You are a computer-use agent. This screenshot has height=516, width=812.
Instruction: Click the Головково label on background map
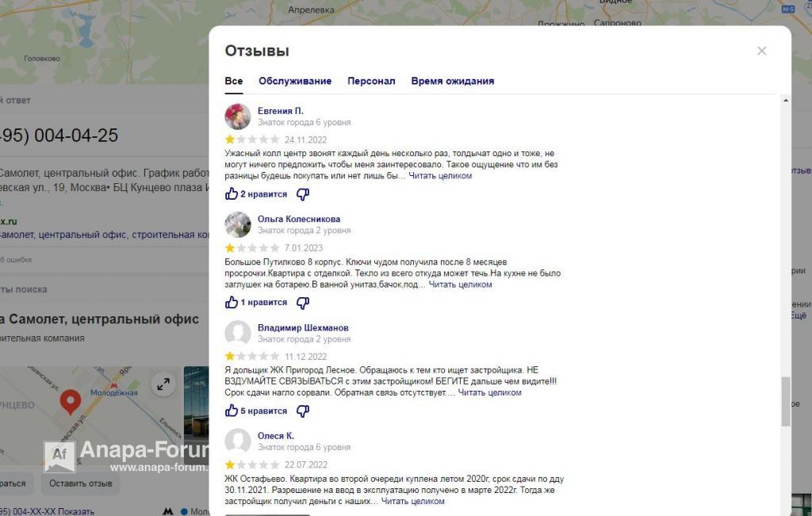click(x=42, y=59)
